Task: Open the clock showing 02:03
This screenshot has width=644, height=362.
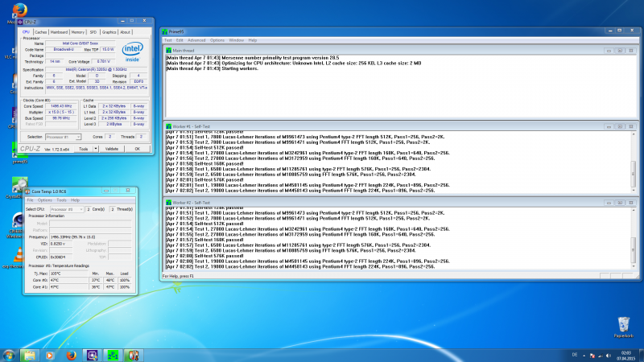Action: 625,356
